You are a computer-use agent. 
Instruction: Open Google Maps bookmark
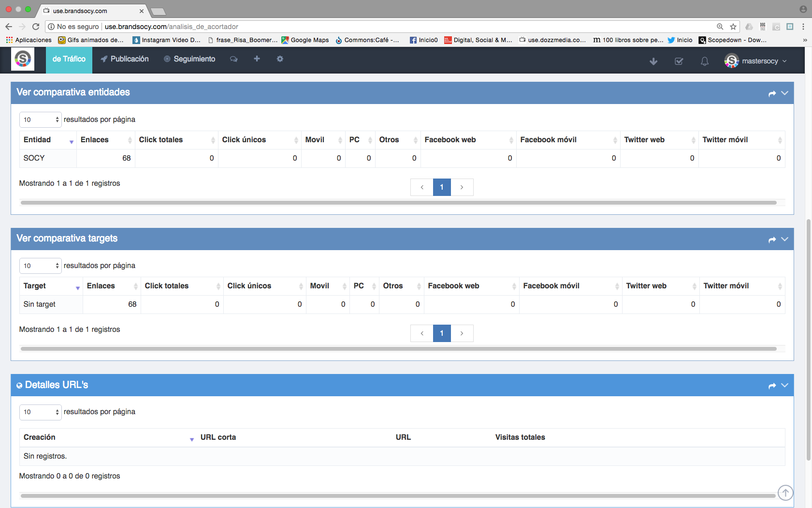pyautogui.click(x=305, y=40)
